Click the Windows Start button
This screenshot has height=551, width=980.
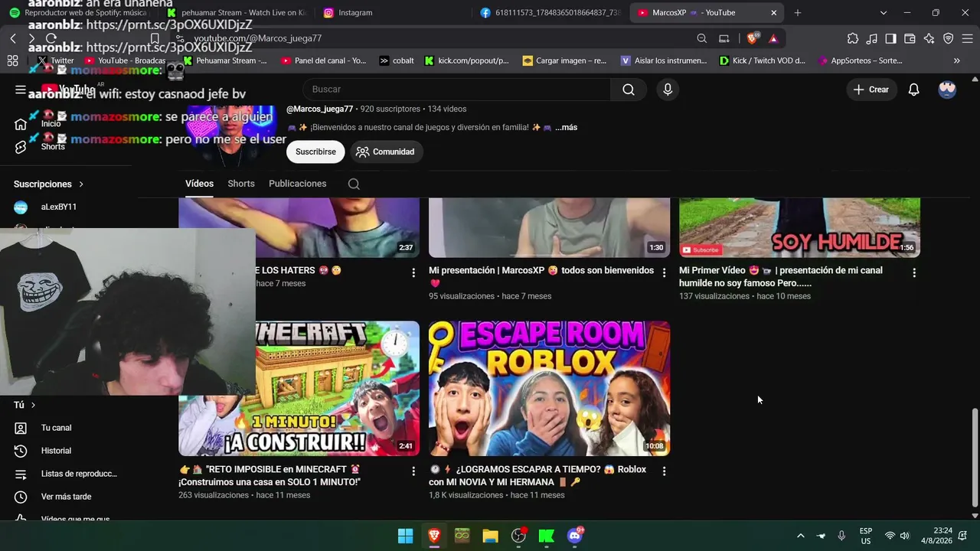point(406,536)
